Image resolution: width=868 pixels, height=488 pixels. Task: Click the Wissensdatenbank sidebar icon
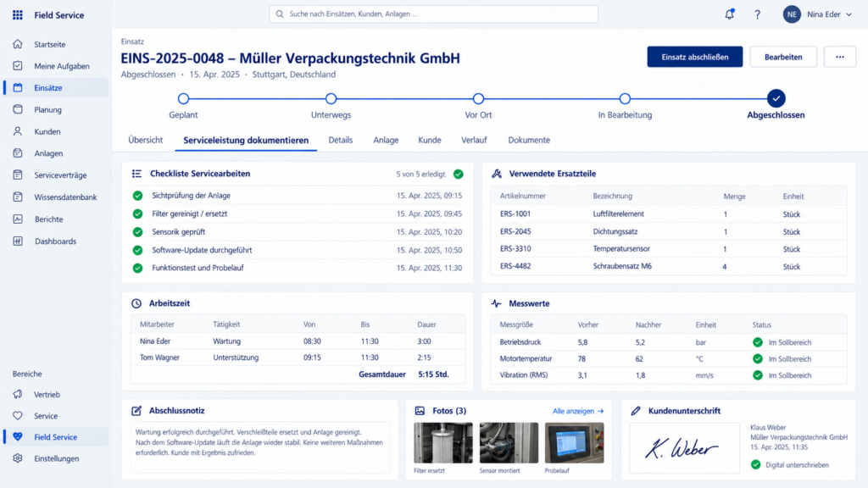point(18,197)
